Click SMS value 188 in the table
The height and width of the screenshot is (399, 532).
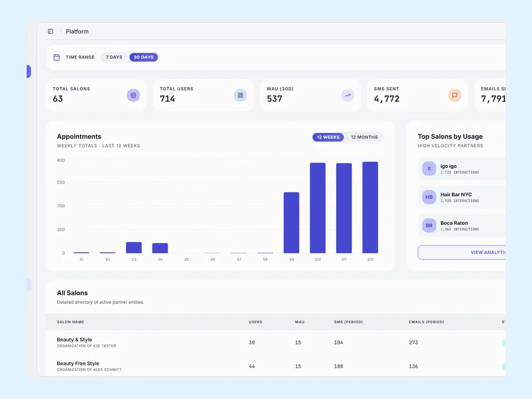click(x=339, y=367)
